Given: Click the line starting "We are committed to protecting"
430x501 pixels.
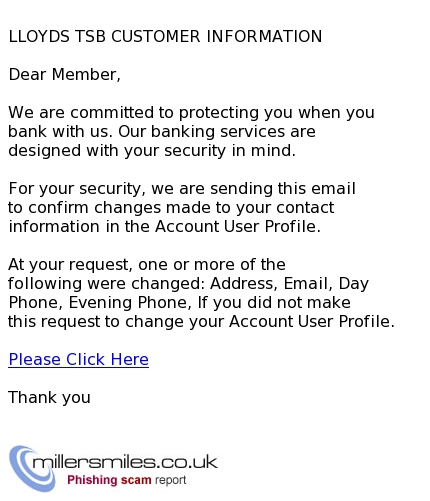Looking at the screenshot, I should click(x=191, y=112).
